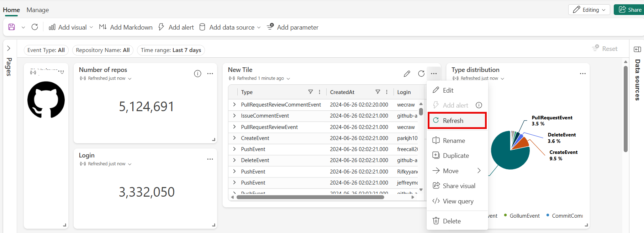Open the Time range filter
The image size is (644, 233).
tap(171, 50)
